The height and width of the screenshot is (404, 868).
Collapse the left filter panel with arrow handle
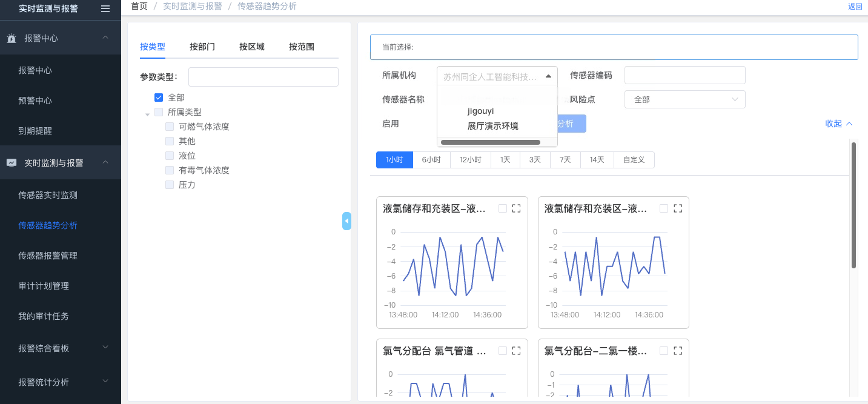346,221
